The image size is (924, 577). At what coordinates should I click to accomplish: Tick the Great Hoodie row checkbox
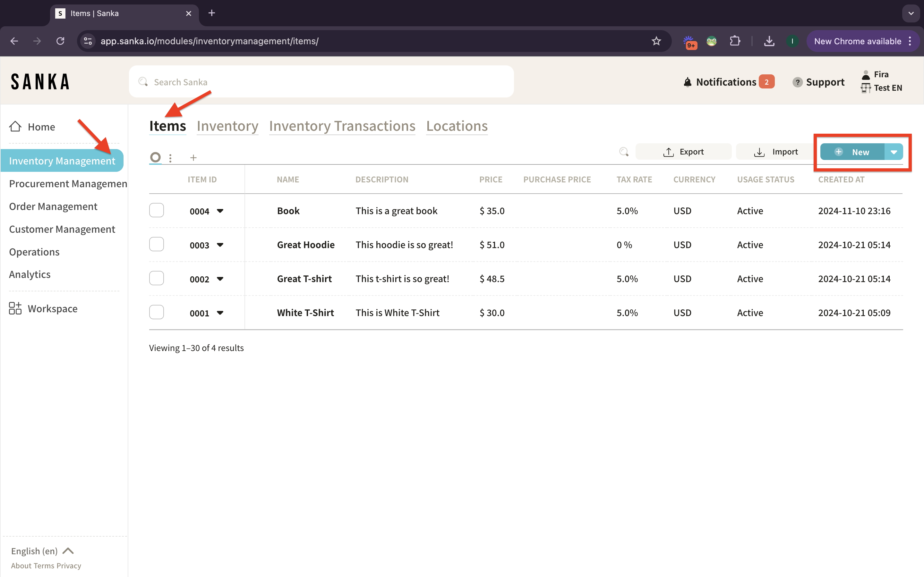(x=157, y=244)
